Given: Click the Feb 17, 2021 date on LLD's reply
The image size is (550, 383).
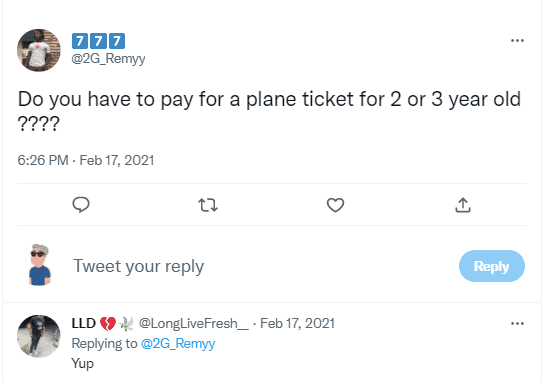Looking at the screenshot, I should [x=297, y=323].
